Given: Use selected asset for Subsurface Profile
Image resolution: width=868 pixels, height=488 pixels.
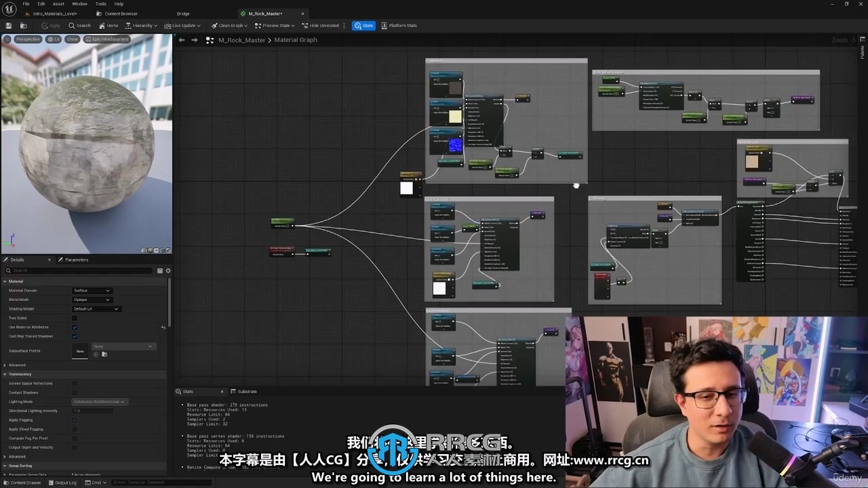Looking at the screenshot, I should (96, 354).
